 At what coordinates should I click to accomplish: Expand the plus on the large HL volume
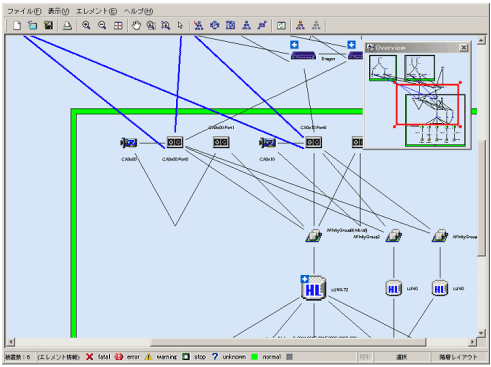pos(304,279)
